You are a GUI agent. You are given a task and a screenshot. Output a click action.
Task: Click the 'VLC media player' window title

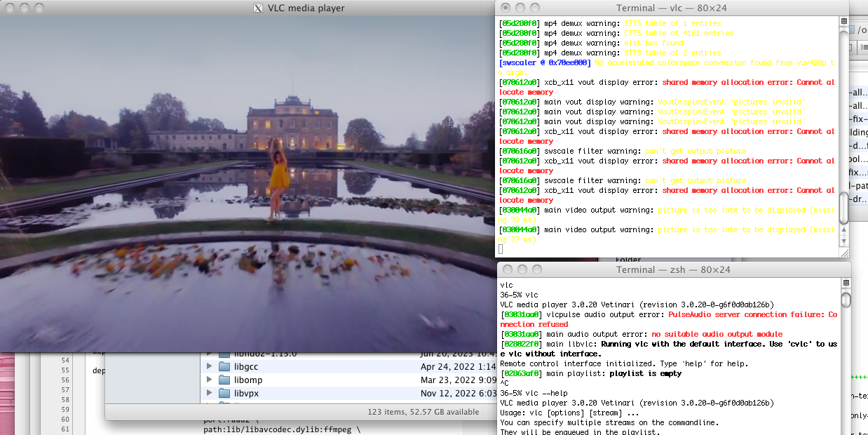pyautogui.click(x=306, y=8)
